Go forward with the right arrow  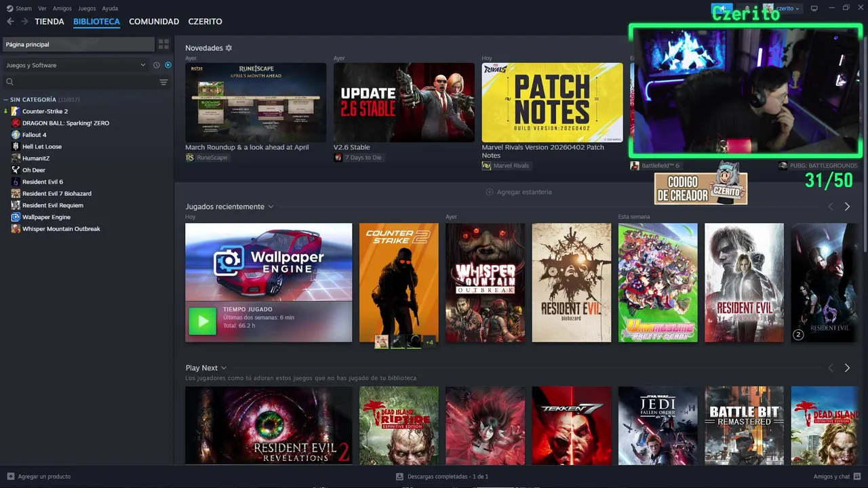point(24,22)
